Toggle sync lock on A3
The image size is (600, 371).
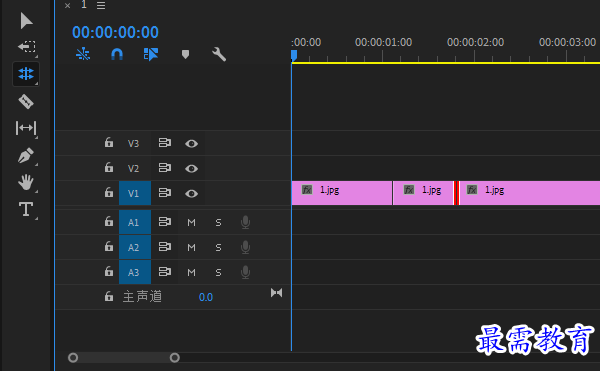(x=165, y=272)
